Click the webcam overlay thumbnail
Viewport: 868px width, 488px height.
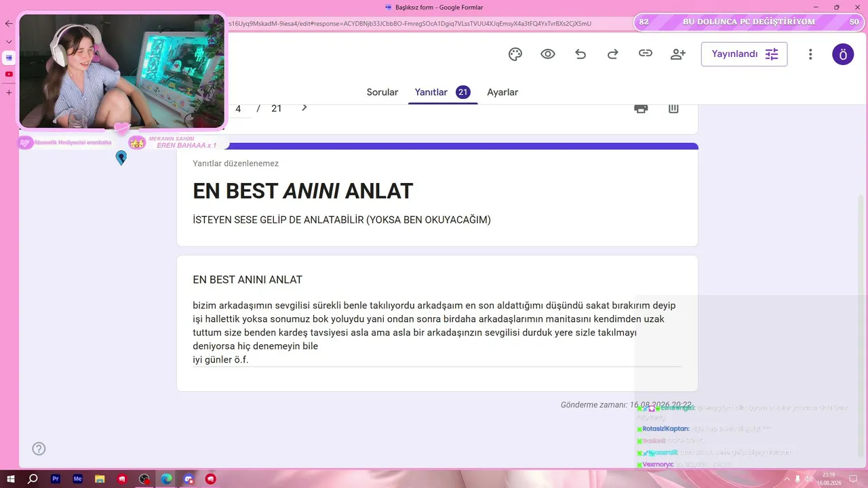[121, 70]
